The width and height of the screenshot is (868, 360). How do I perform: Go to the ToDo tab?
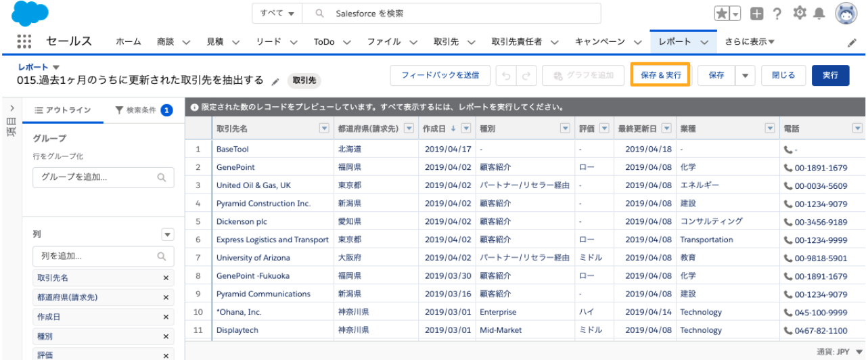click(324, 42)
